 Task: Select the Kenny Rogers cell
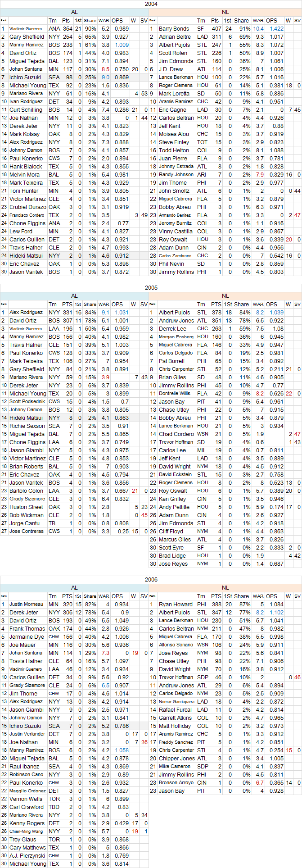28,823
